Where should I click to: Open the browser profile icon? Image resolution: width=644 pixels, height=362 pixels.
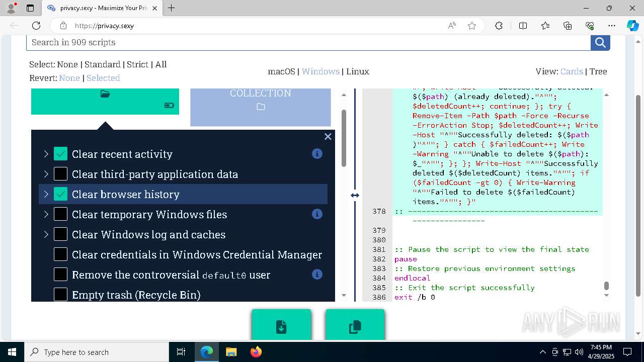point(11,8)
